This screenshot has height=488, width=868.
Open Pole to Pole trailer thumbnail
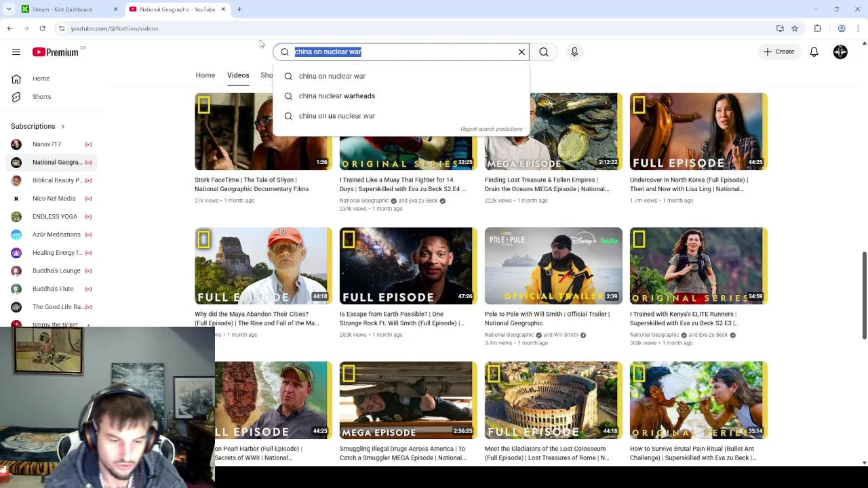click(x=553, y=266)
